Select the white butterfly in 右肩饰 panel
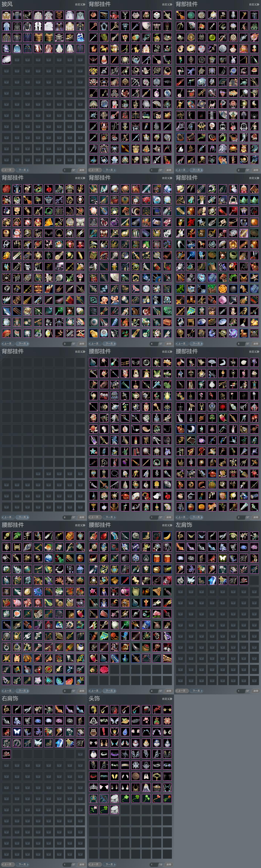This screenshot has height=868, width=261. pos(17,732)
